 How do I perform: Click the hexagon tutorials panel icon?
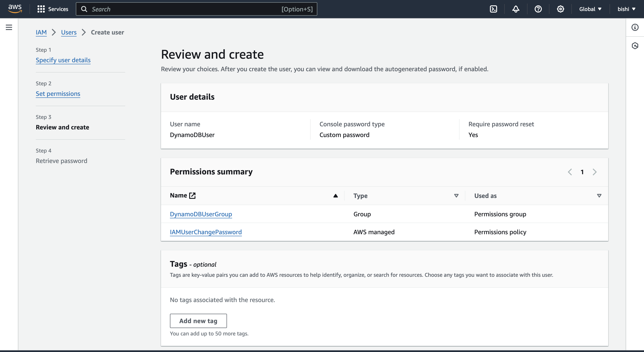click(x=635, y=45)
